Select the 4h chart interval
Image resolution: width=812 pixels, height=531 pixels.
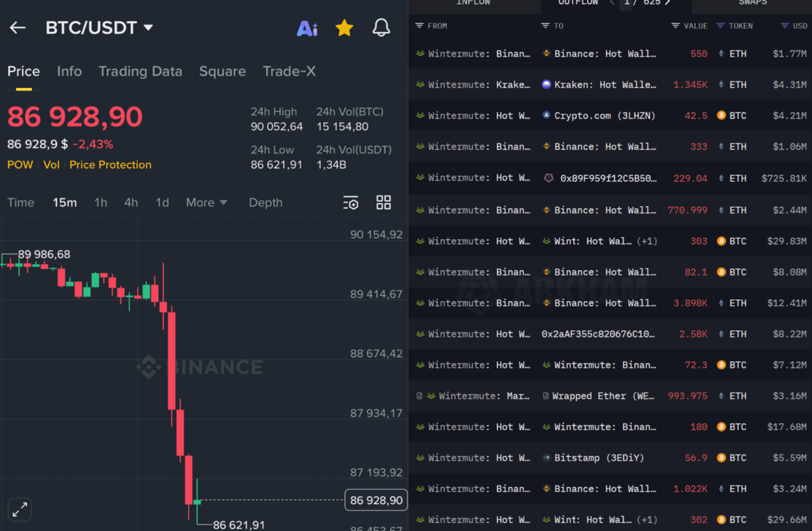[x=131, y=202]
